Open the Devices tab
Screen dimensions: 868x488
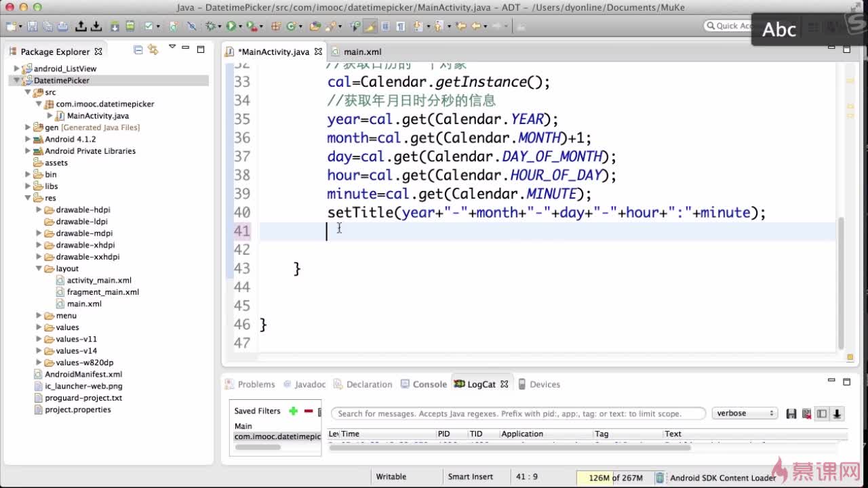[539, 384]
